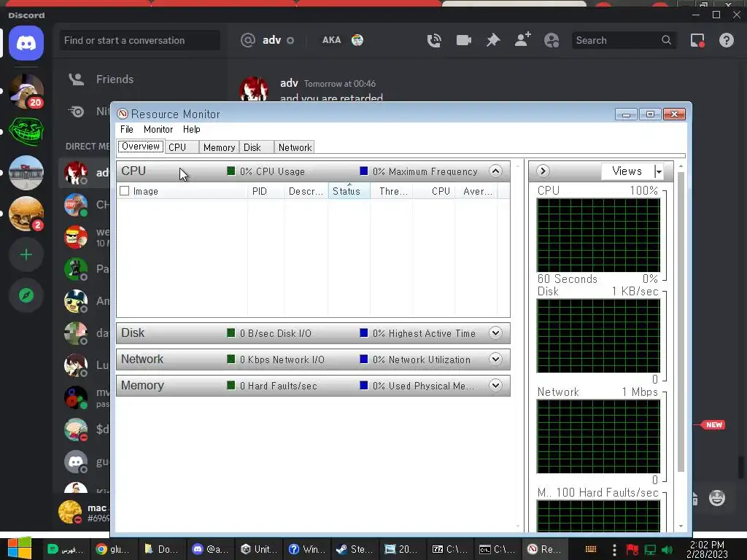Switch to the Network tab
Image resolution: width=747 pixels, height=560 pixels.
tap(295, 147)
